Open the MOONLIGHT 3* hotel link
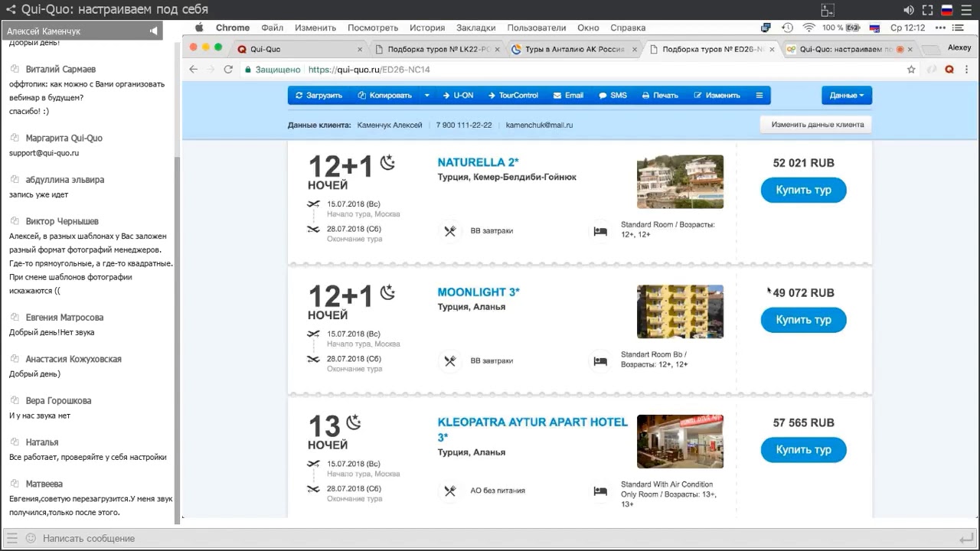 click(x=479, y=292)
